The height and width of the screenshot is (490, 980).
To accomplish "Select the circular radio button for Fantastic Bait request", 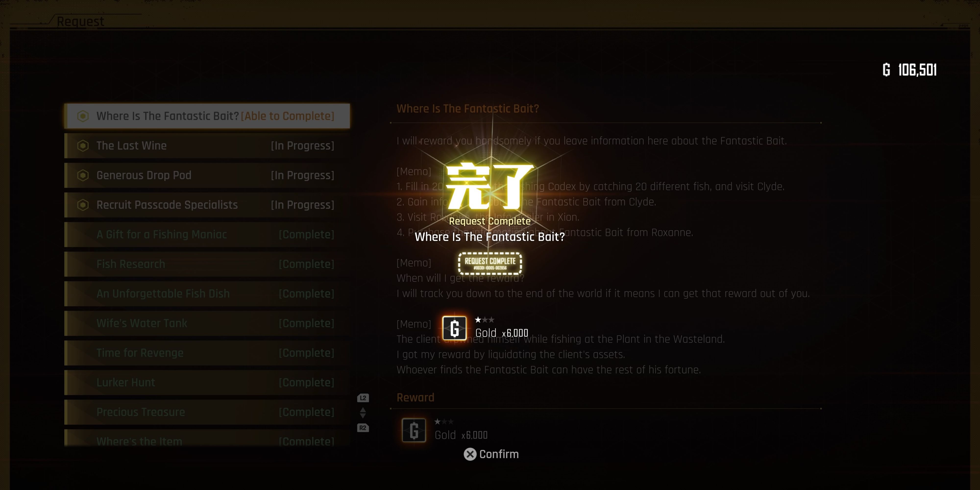I will (x=82, y=116).
